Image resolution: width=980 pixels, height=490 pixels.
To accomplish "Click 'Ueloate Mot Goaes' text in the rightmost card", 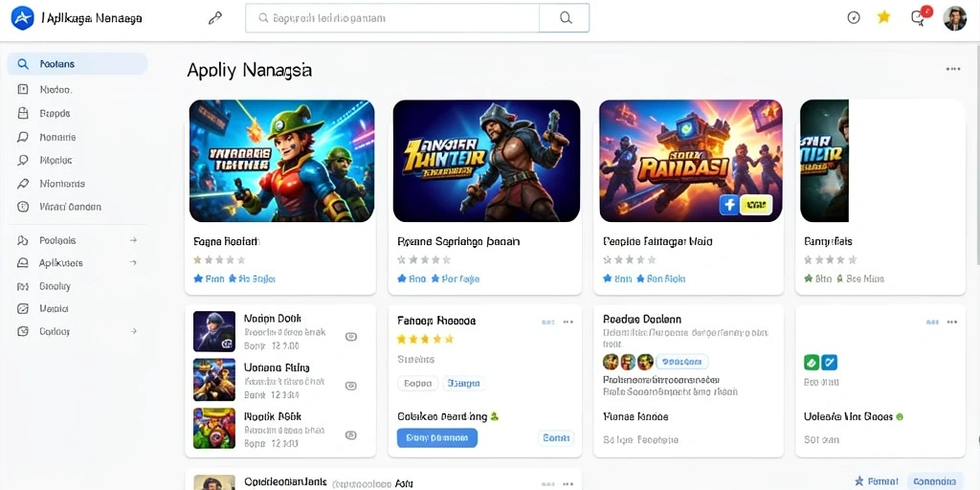I will (849, 416).
